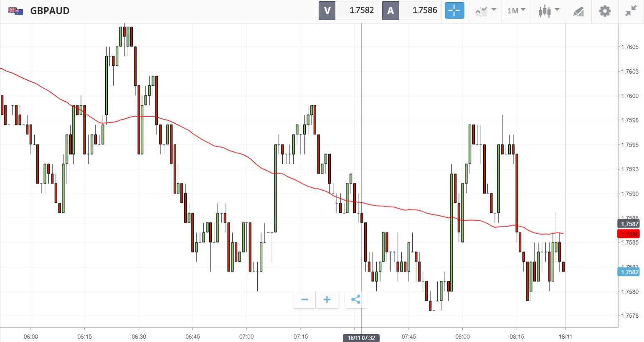Click the A buy price 1.7586 button

411,11
